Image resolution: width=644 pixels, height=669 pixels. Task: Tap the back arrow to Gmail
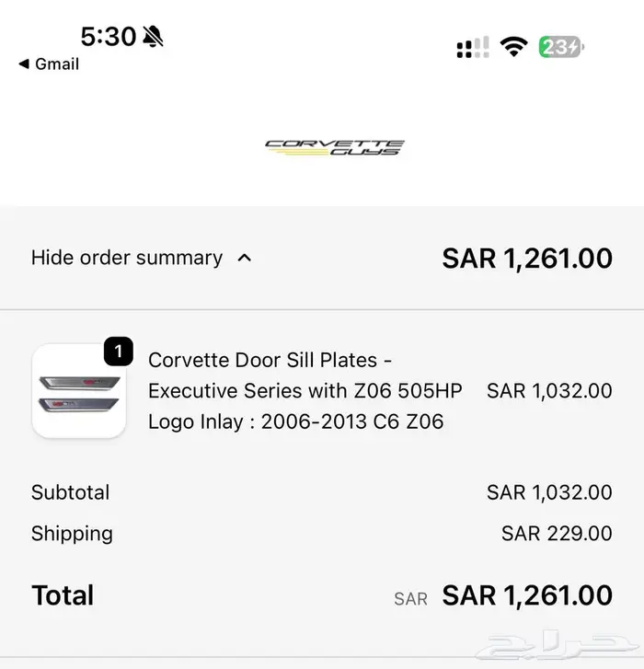[x=23, y=64]
